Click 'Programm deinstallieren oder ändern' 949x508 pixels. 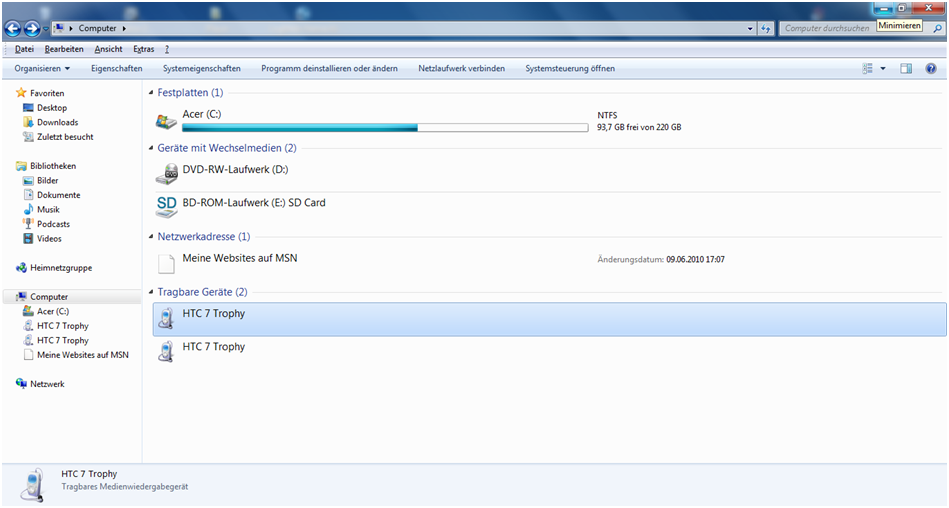coord(329,68)
